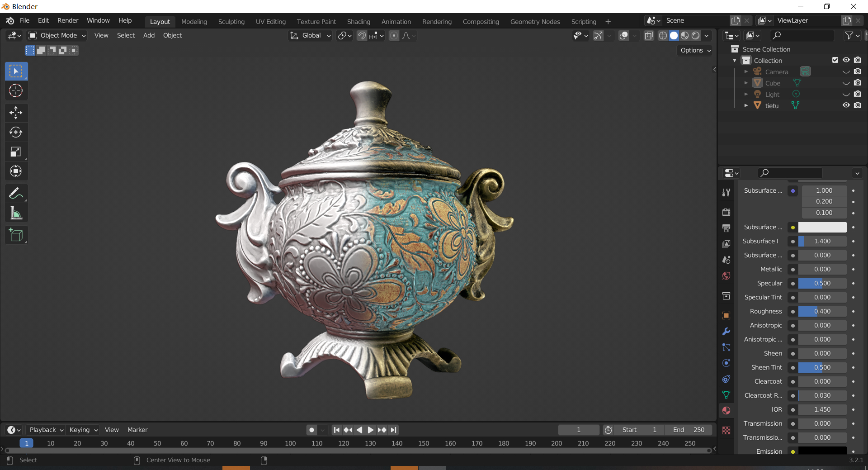Viewport: 868px width, 470px height.
Task: Click the Roughness value slider
Action: [x=822, y=311]
